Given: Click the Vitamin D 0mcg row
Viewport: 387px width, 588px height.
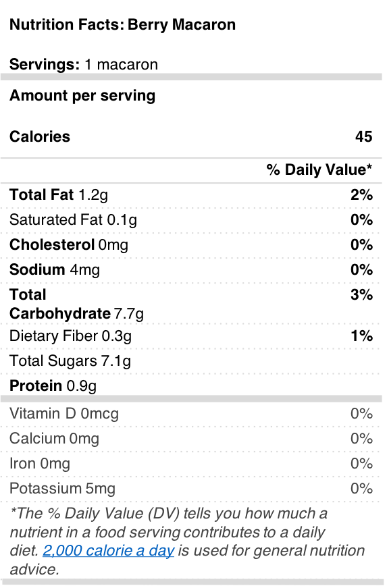Looking at the screenshot, I should pyautogui.click(x=191, y=414).
